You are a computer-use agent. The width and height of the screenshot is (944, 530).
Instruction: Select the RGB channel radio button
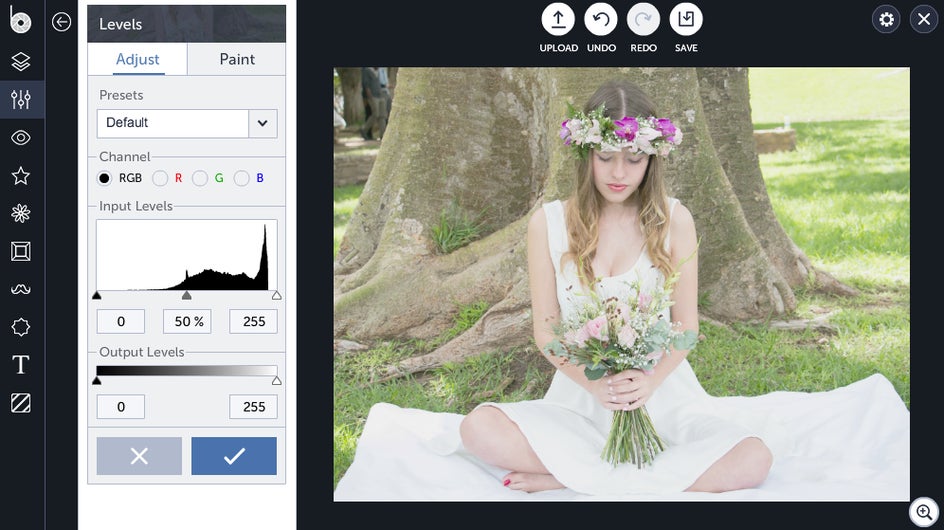[x=105, y=178]
